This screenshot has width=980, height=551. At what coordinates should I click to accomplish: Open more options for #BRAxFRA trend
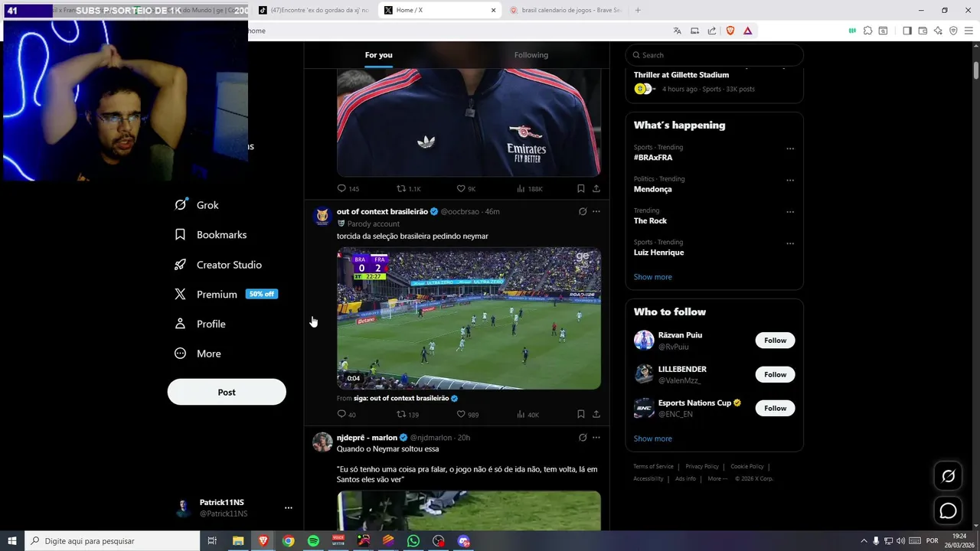(790, 149)
